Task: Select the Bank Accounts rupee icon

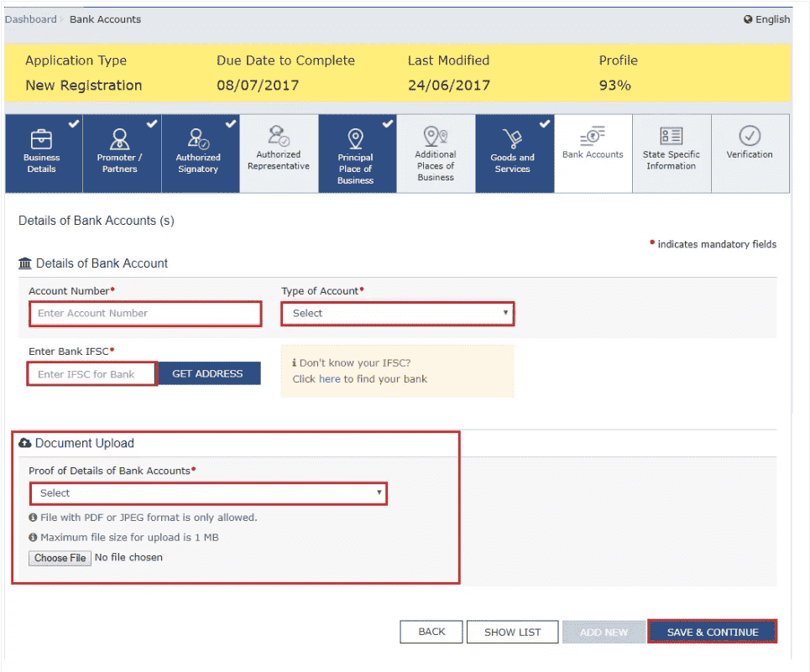Action: tap(593, 136)
